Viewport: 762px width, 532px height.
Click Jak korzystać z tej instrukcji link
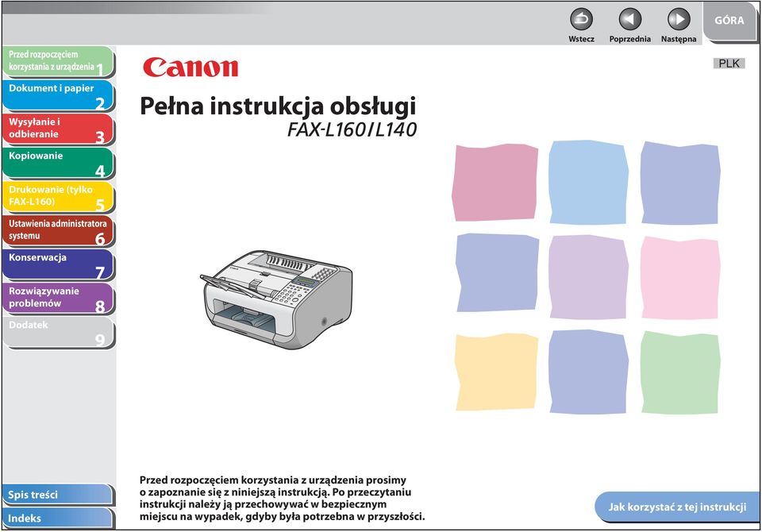pyautogui.click(x=677, y=507)
